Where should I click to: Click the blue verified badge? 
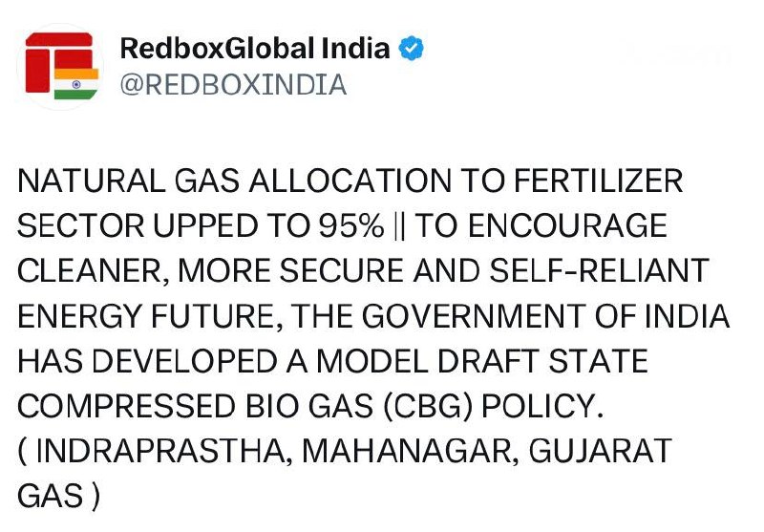pos(411,49)
